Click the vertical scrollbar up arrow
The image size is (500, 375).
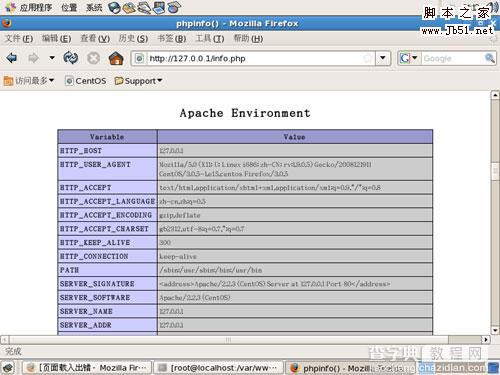pyautogui.click(x=495, y=95)
